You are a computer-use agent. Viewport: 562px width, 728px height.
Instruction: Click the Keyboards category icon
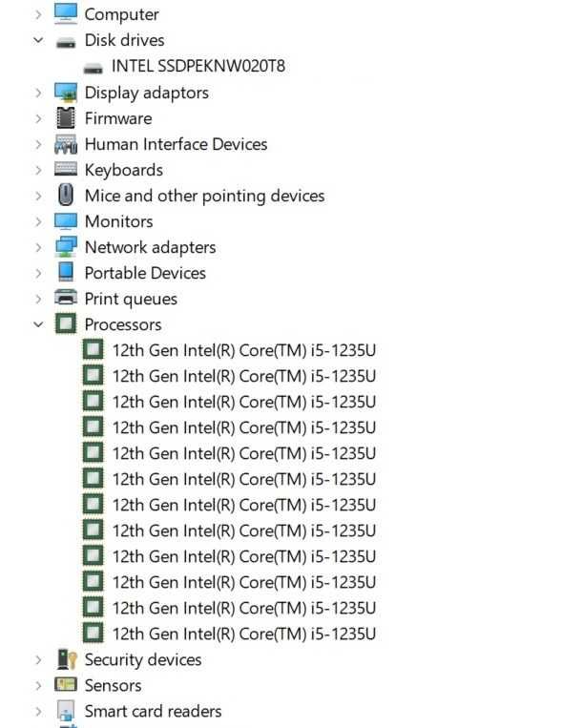pos(66,169)
